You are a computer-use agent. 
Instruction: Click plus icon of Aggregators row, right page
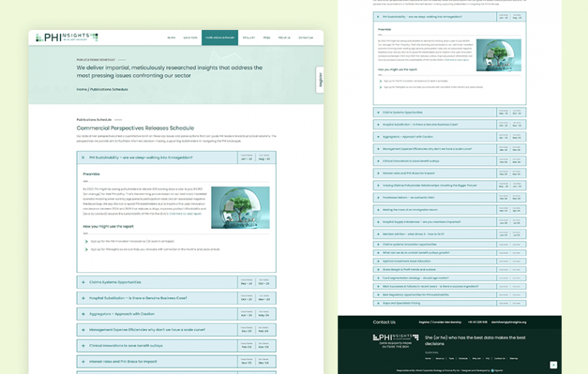pos(378,137)
